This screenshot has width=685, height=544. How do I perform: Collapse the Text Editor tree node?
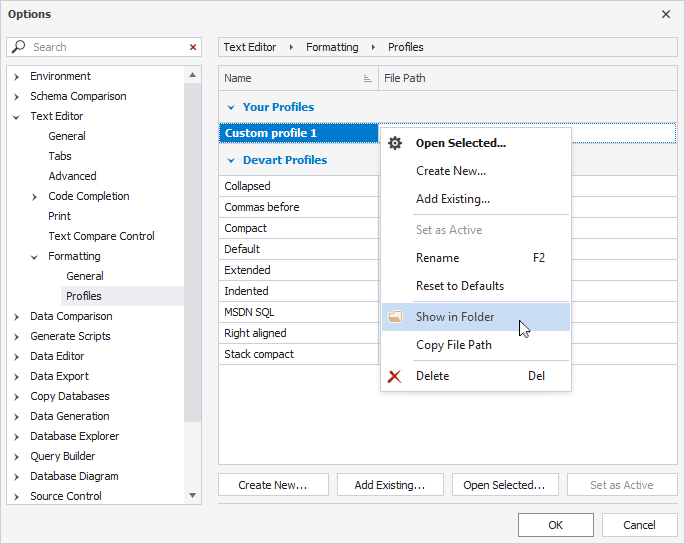pos(17,116)
